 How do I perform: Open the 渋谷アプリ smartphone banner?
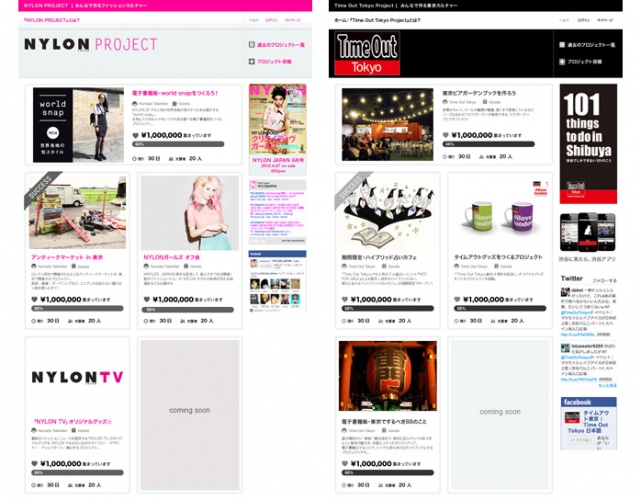(x=587, y=232)
